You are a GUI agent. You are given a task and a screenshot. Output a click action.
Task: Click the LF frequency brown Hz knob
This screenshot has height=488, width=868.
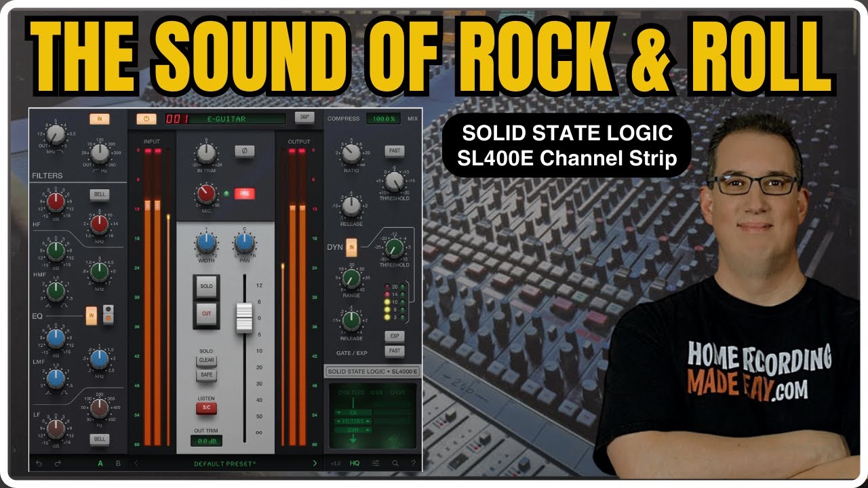click(100, 408)
